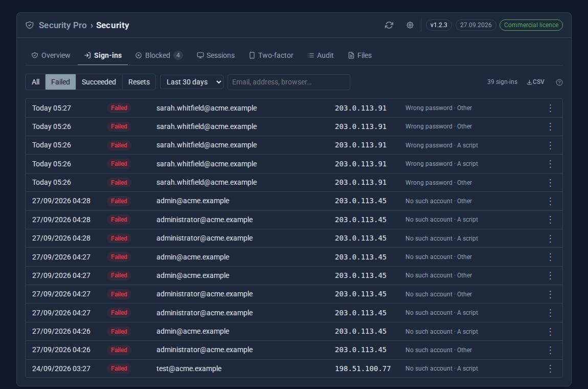588x389 pixels.
Task: Open row menu for 04:26 admin@acme.example
Action: pos(550,332)
